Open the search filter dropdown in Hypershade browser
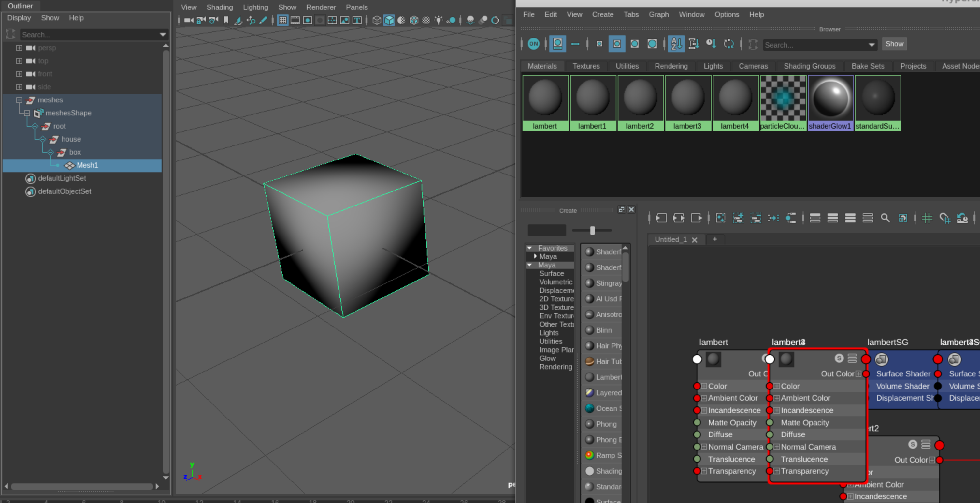Screen dimensions: 980x503 pos(871,45)
